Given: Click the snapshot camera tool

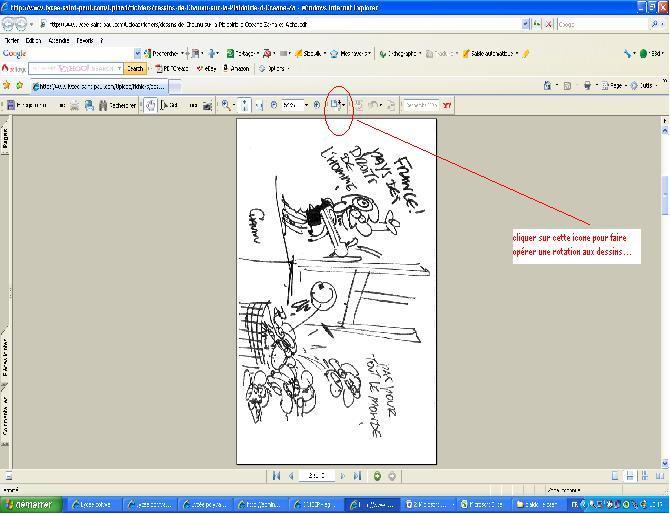Looking at the screenshot, I should coord(207,105).
